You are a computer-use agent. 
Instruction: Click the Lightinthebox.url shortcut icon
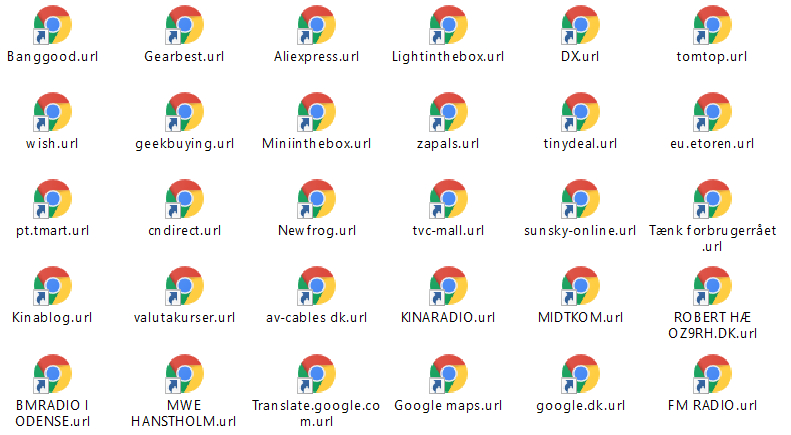(x=448, y=25)
